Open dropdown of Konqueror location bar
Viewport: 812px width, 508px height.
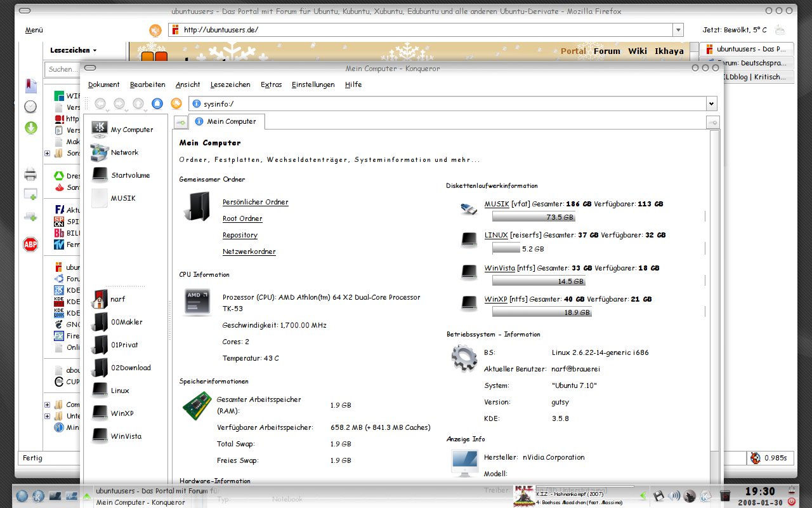tap(712, 104)
